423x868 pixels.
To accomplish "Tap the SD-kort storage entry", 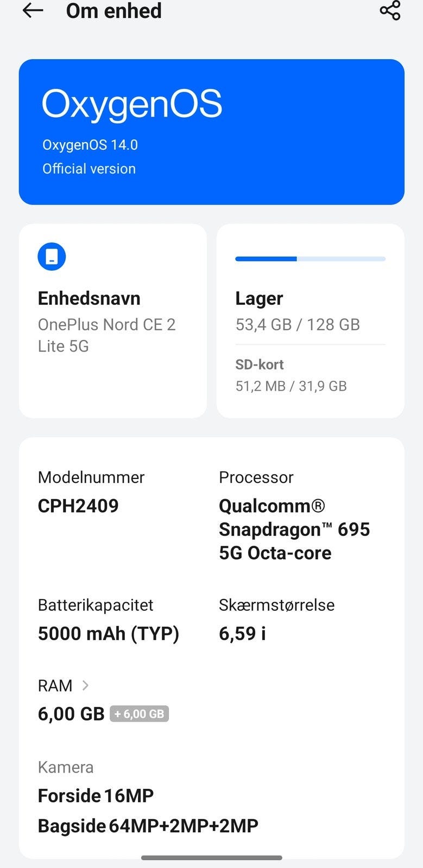I will 291,375.
